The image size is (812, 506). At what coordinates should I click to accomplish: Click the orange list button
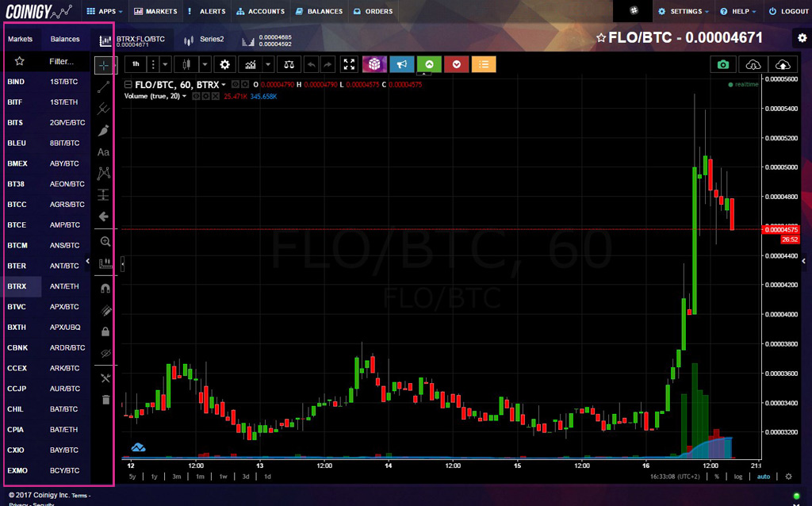pyautogui.click(x=484, y=64)
